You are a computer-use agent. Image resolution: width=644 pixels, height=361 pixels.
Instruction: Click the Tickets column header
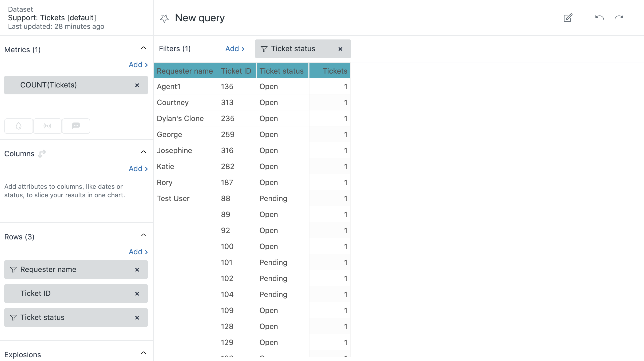coord(330,71)
